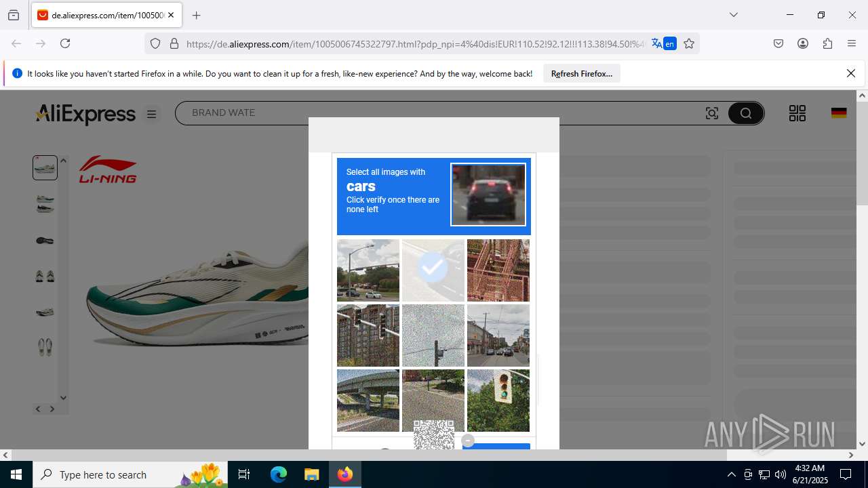Viewport: 868px width, 488px height.
Task: Go forward to the next page
Action: tap(41, 43)
